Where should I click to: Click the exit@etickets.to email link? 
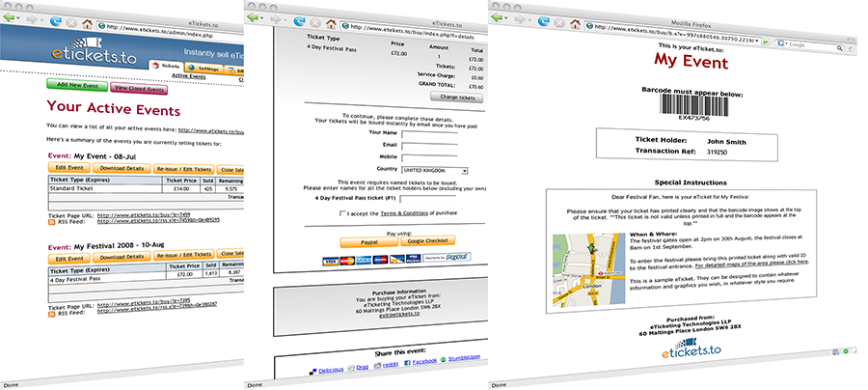click(399, 314)
